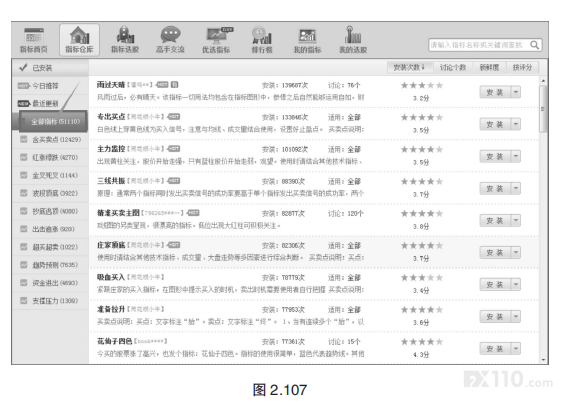The width and height of the screenshot is (584, 418).
Task: Open 高手交流 chat bubble icon
Action: click(x=171, y=35)
